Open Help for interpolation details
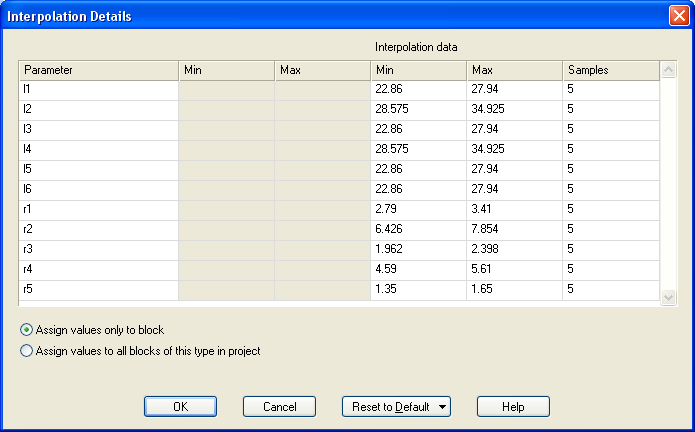 [513, 407]
